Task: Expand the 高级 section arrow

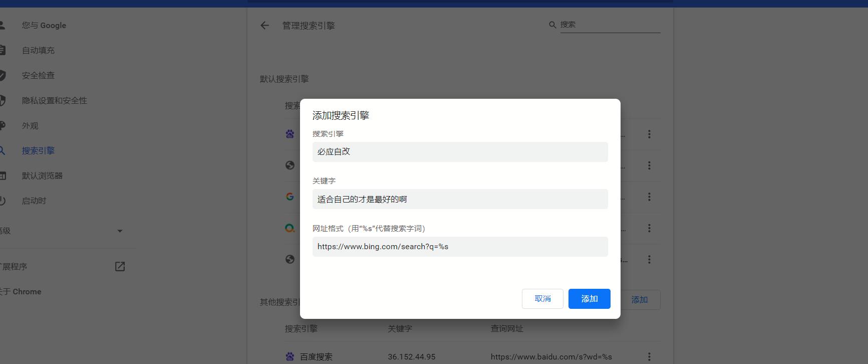Action: pyautogui.click(x=120, y=231)
